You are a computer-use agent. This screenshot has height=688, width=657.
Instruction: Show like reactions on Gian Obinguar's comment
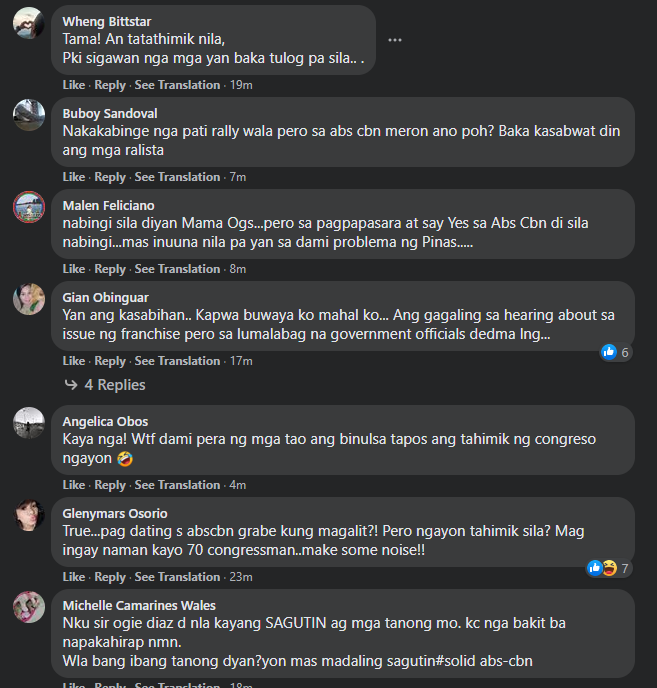pyautogui.click(x=615, y=352)
